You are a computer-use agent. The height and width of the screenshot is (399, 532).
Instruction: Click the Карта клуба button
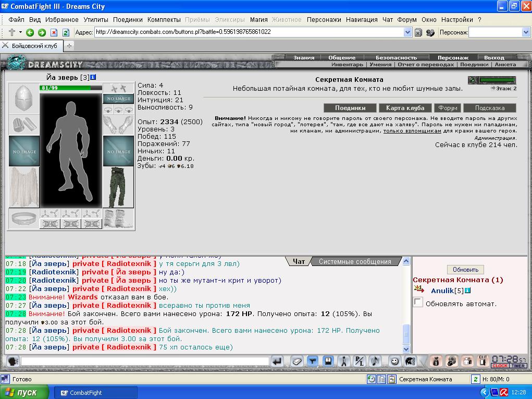405,108
